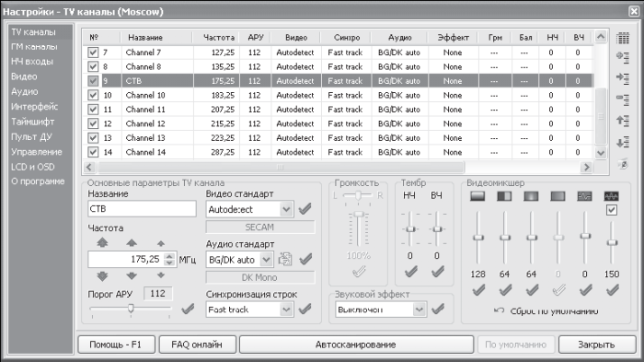Click the first videomixer slider handle (128)
Image resolution: width=644 pixels, height=362 pixels.
478,238
